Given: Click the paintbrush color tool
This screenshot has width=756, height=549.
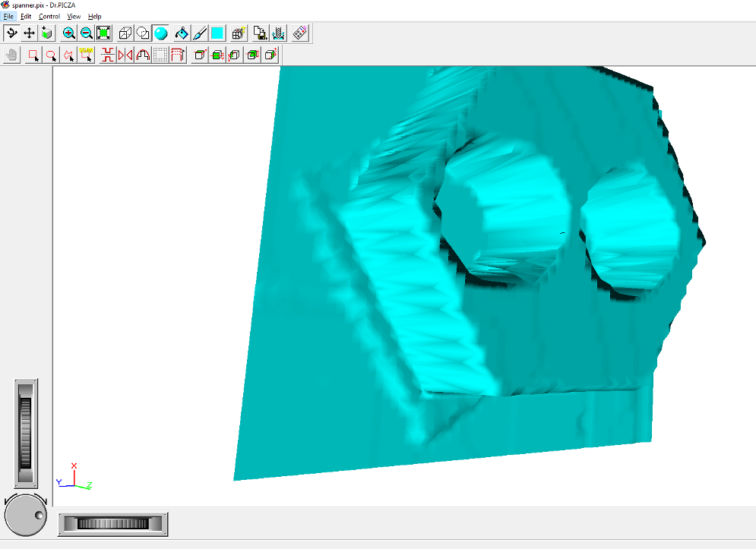Looking at the screenshot, I should click(x=200, y=33).
